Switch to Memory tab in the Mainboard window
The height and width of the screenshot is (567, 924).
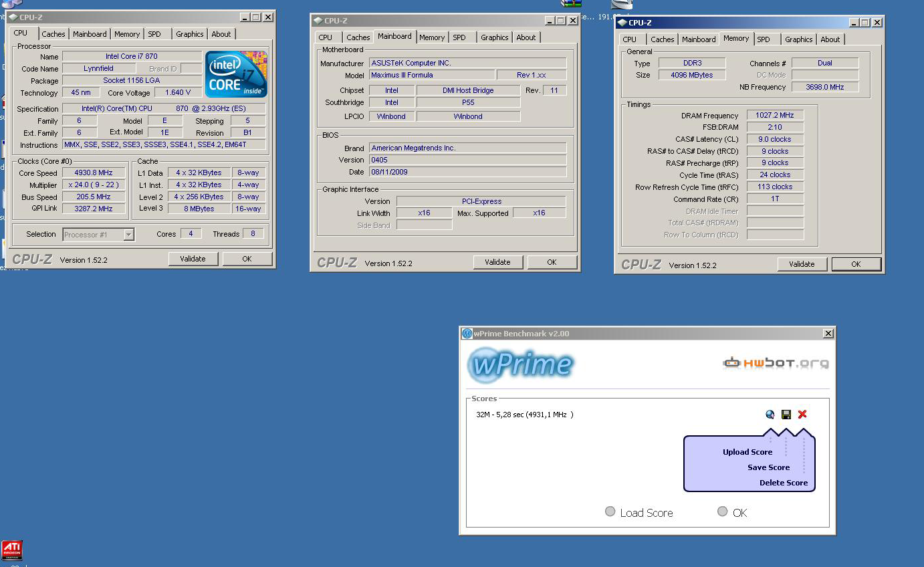[x=432, y=37]
